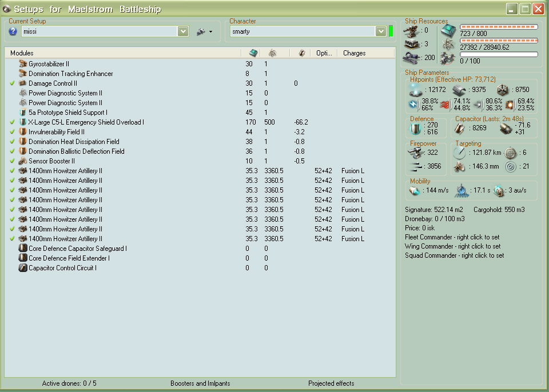Open the Boosters and Implants section
The height and width of the screenshot is (392, 549).
point(200,383)
